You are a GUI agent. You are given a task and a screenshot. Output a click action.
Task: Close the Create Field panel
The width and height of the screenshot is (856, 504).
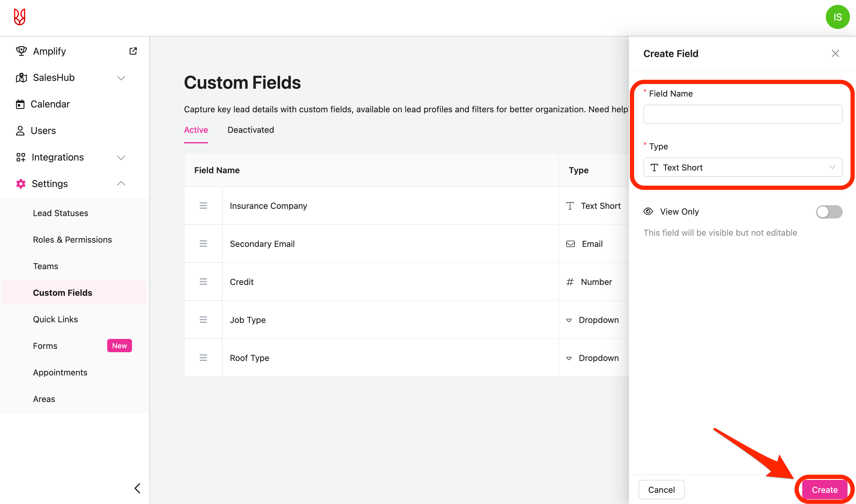click(835, 54)
